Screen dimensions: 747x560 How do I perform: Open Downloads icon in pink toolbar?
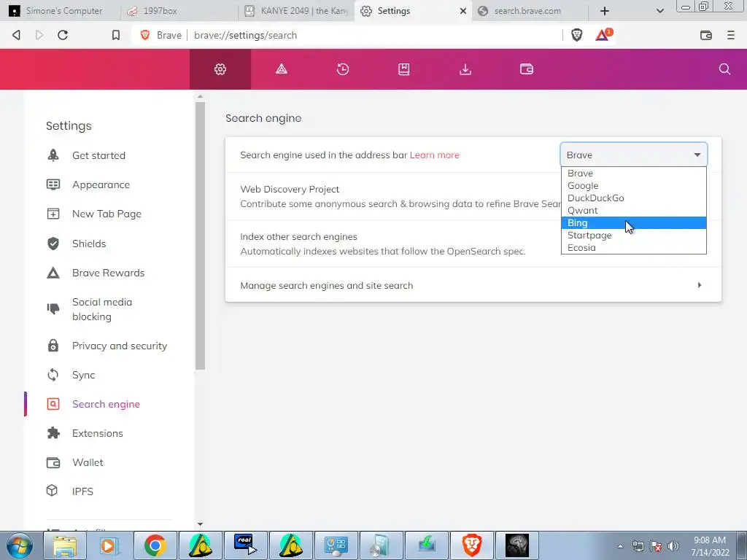(465, 69)
